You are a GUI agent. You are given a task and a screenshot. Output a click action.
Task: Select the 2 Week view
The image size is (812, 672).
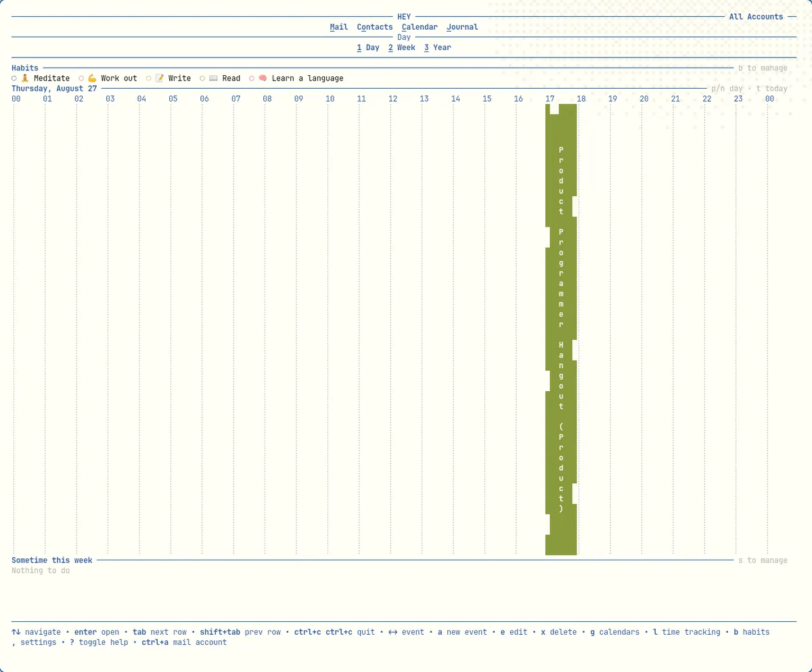402,47
